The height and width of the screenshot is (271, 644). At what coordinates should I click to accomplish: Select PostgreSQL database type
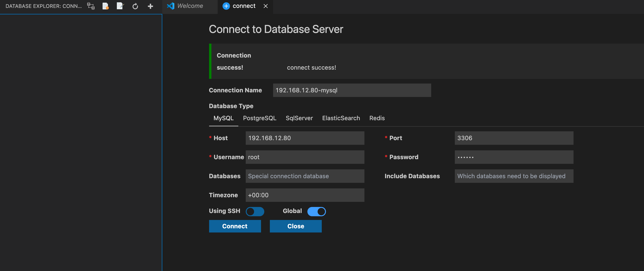(x=259, y=118)
